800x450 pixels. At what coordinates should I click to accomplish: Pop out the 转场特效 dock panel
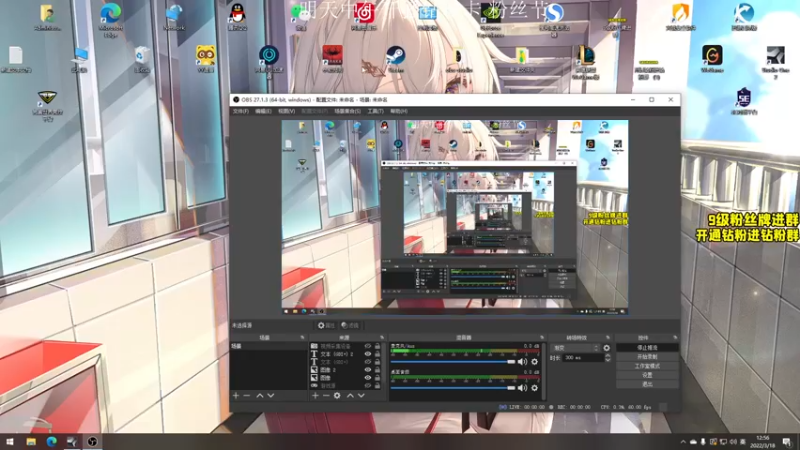tap(607, 338)
